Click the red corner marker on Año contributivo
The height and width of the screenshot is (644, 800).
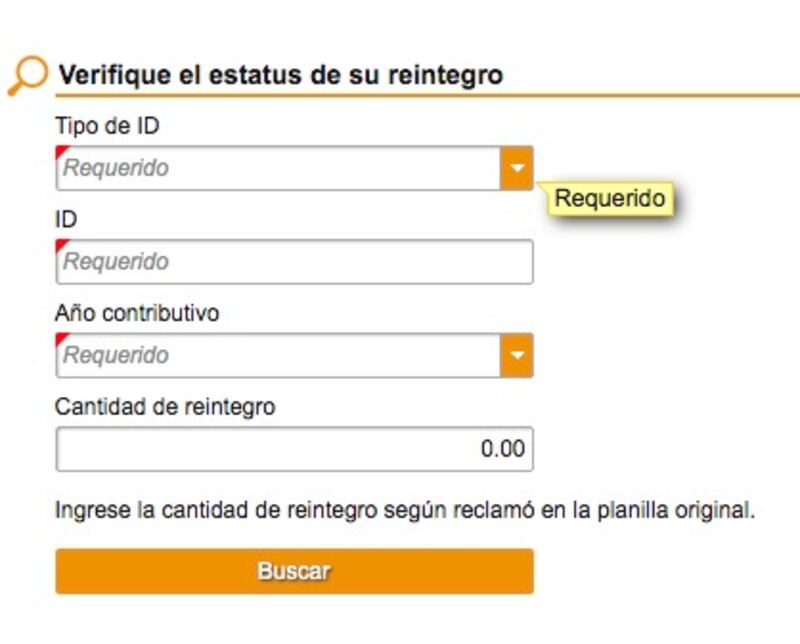point(61,338)
